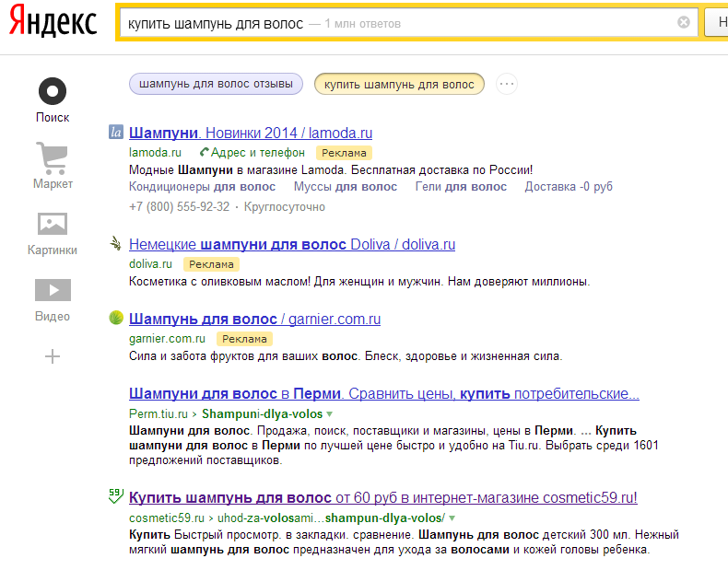Open the Доставка -0 руб sitelink

coord(569,187)
